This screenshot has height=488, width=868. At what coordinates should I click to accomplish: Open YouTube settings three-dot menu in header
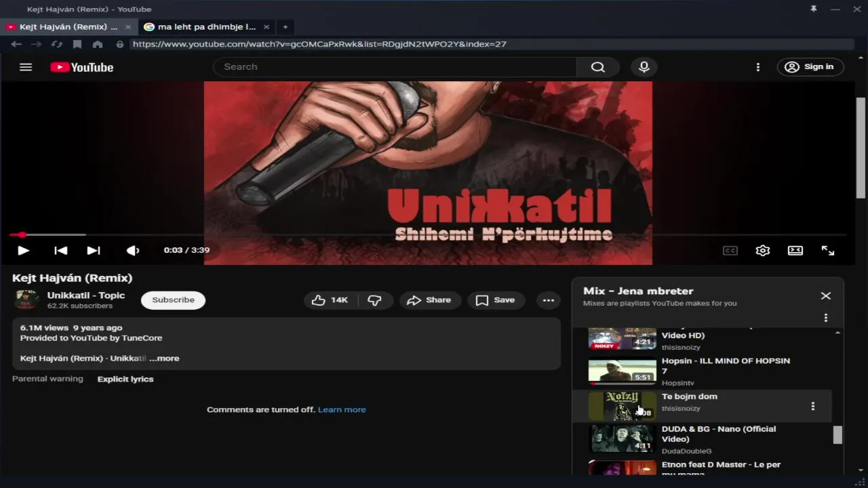point(758,67)
